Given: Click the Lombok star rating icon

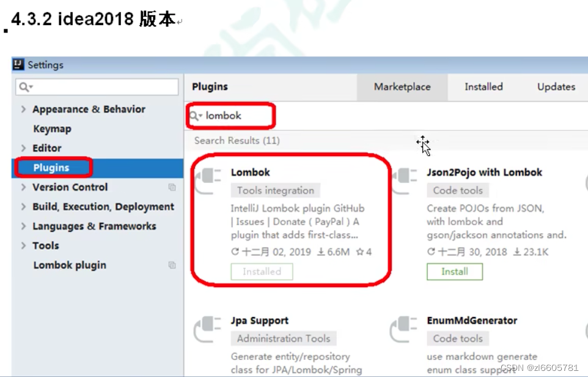Looking at the screenshot, I should coord(359,252).
